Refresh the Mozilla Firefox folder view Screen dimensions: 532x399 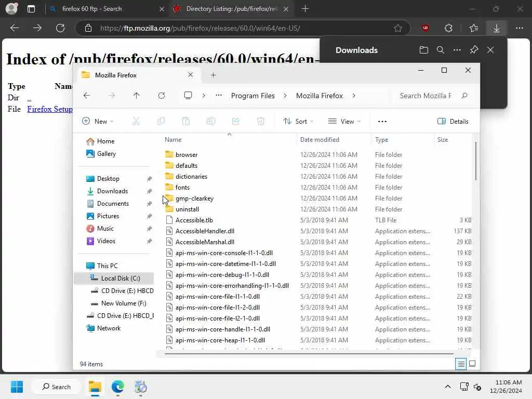click(x=162, y=96)
